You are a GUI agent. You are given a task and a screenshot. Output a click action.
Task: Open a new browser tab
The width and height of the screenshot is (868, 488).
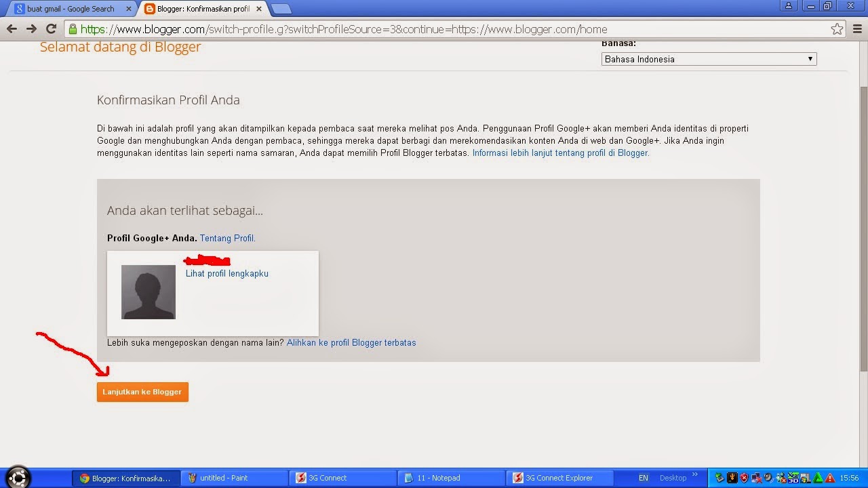coord(281,9)
